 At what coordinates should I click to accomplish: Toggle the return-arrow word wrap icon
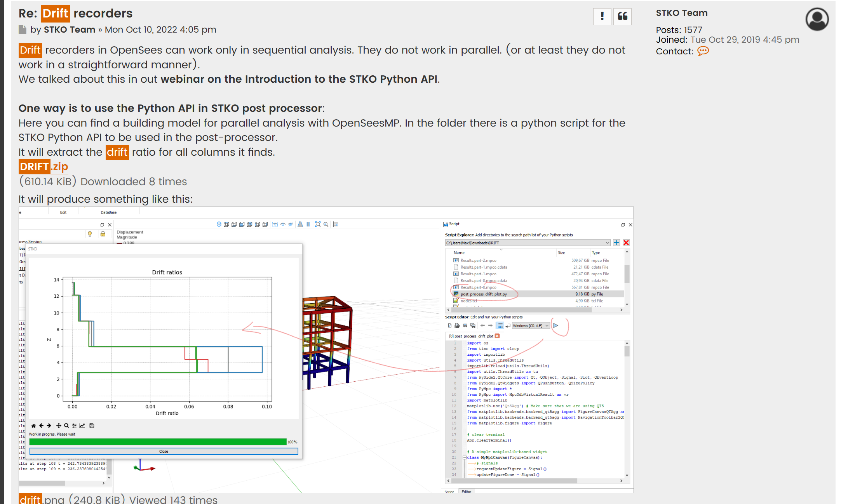(508, 326)
